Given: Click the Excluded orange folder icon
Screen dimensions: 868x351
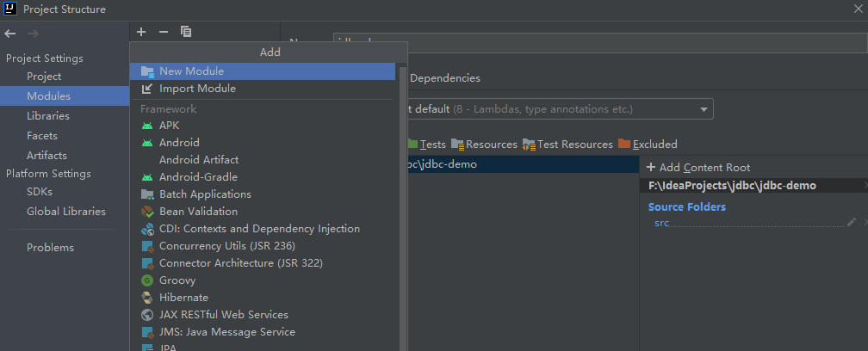Looking at the screenshot, I should 624,144.
